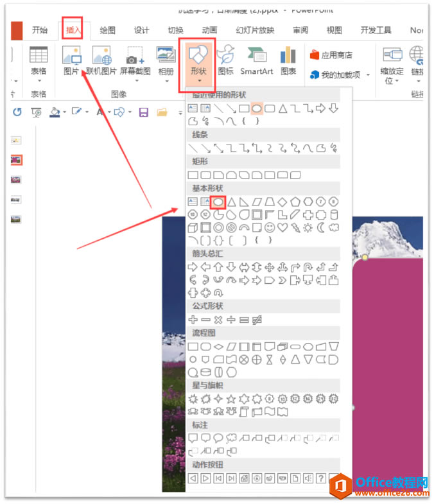Select the oval shape in 基本形状
Image resolution: width=434 pixels, height=504 pixels.
click(218, 202)
